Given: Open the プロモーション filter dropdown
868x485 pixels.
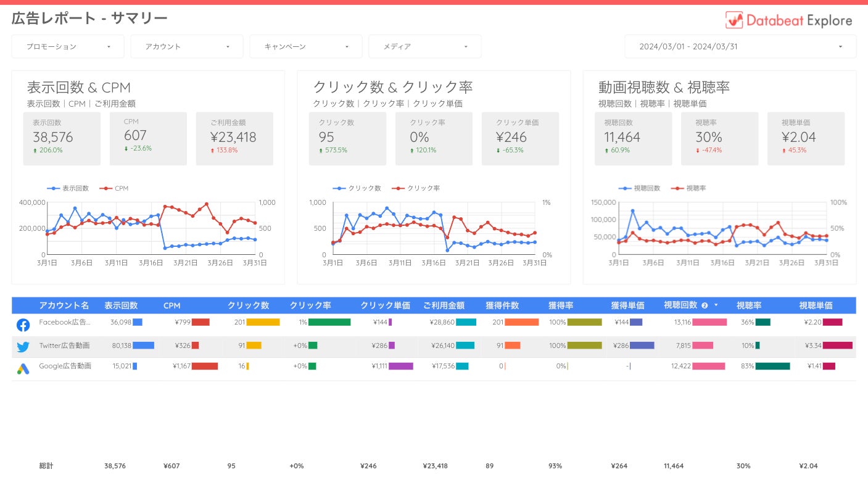Looking at the screenshot, I should click(68, 46).
